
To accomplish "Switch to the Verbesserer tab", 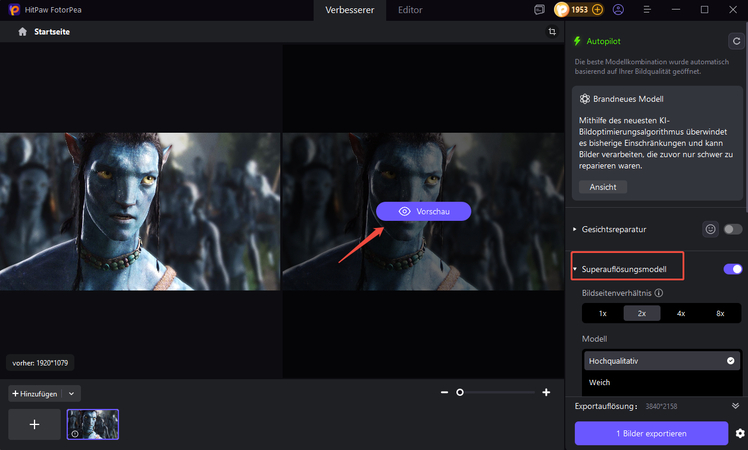I will pos(349,10).
